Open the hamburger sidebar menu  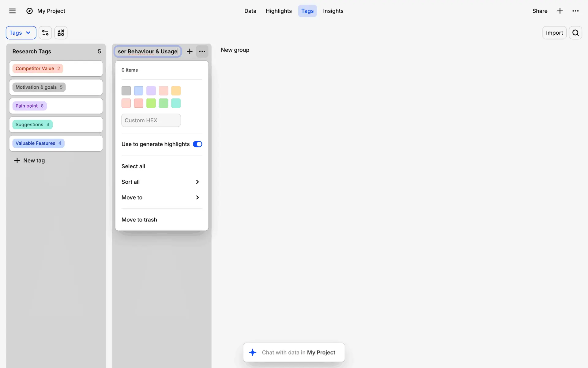pos(12,11)
